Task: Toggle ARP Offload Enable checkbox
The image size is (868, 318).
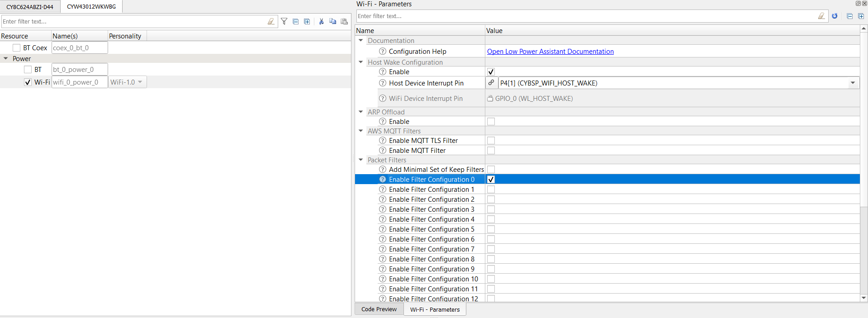Action: (x=491, y=121)
